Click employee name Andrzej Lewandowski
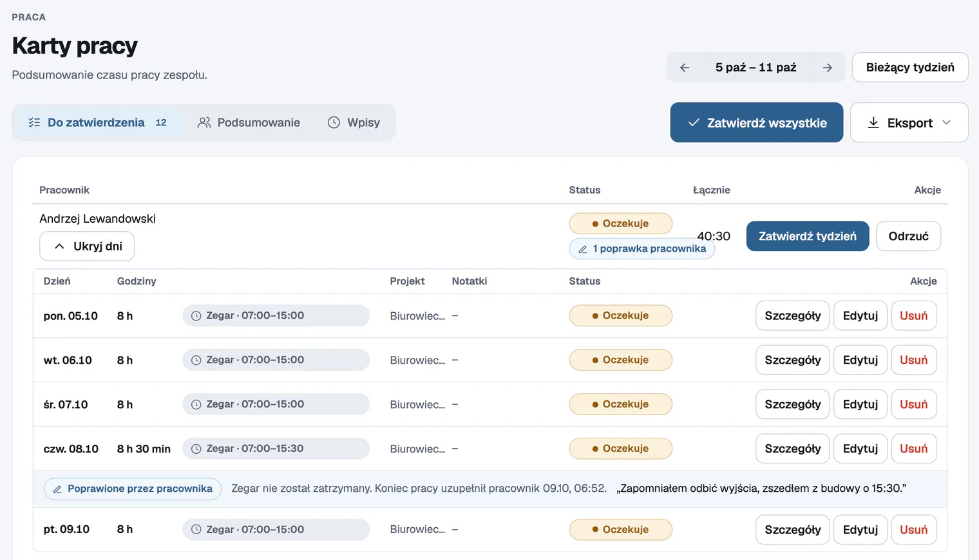979x560 pixels. click(98, 219)
